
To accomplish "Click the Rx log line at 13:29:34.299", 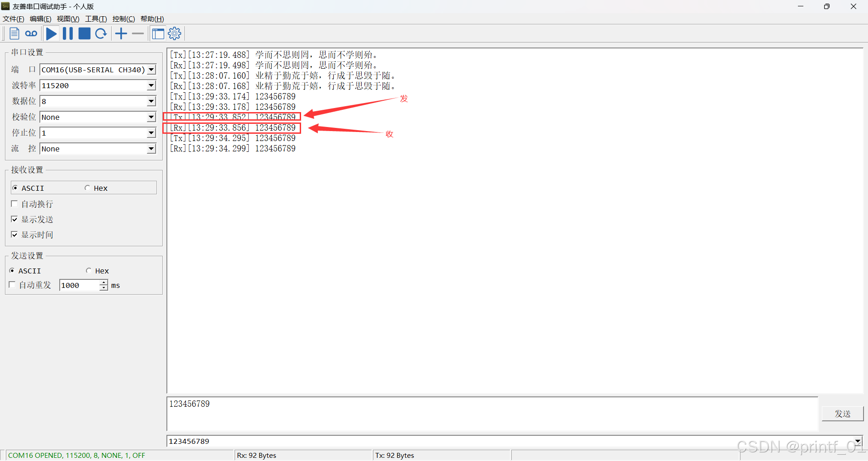I will click(233, 148).
